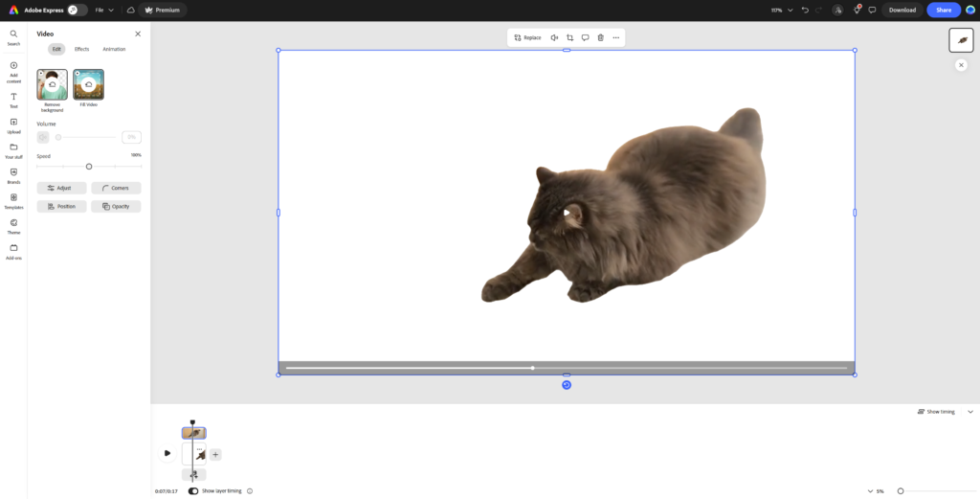This screenshot has width=980, height=499.
Task: Click the crop icon in floating toolbar
Action: [569, 37]
